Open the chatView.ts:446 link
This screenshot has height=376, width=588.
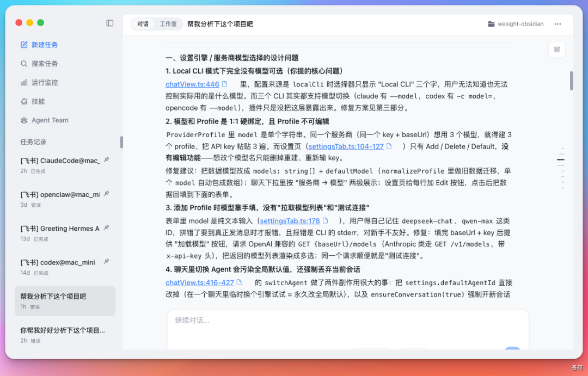192,84
